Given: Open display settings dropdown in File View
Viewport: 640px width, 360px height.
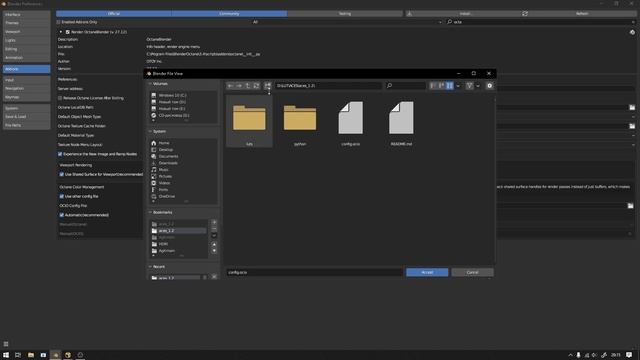Looking at the screenshot, I should (x=458, y=86).
